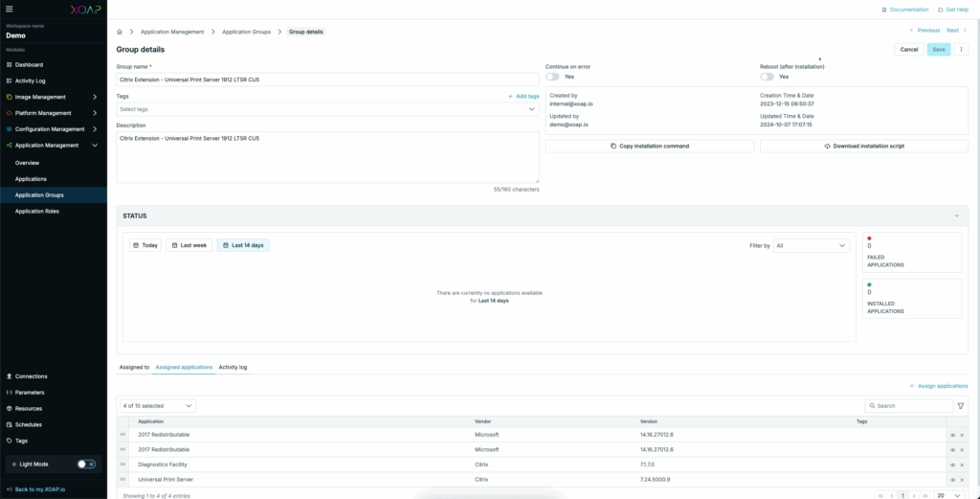This screenshot has height=499, width=980.
Task: Open Applications in the sidebar submenu
Action: coord(31,179)
